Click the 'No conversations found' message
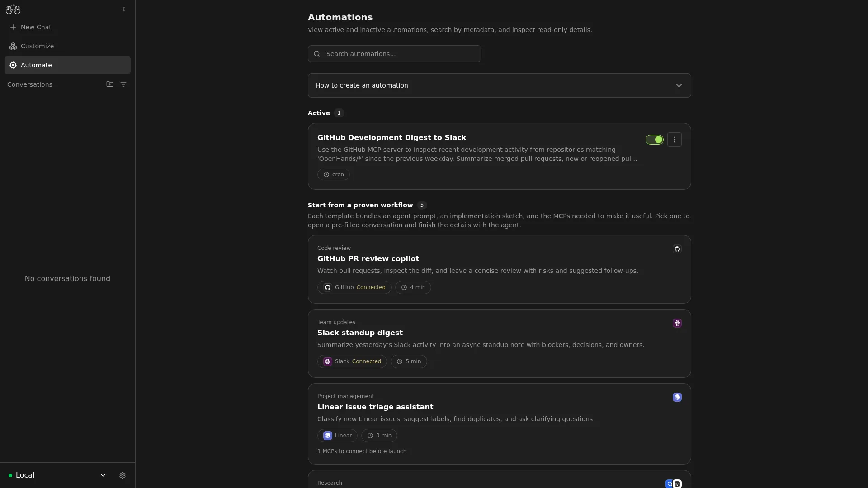 (x=67, y=279)
